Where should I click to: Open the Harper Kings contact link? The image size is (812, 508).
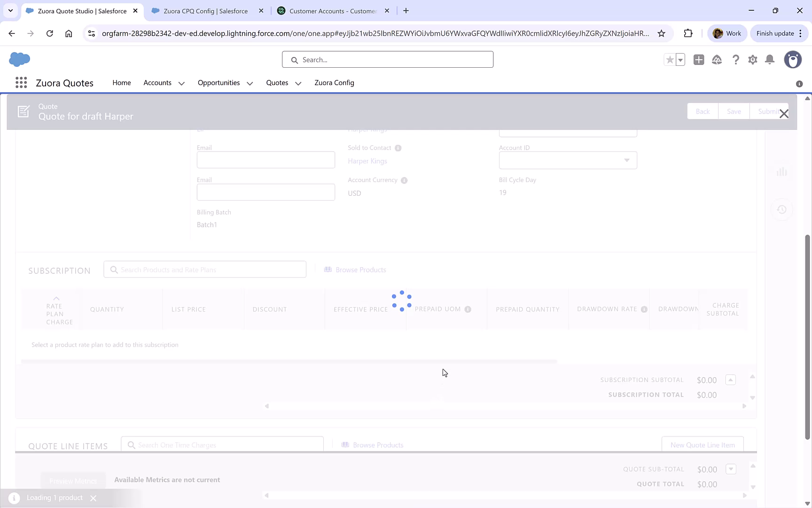367,161
